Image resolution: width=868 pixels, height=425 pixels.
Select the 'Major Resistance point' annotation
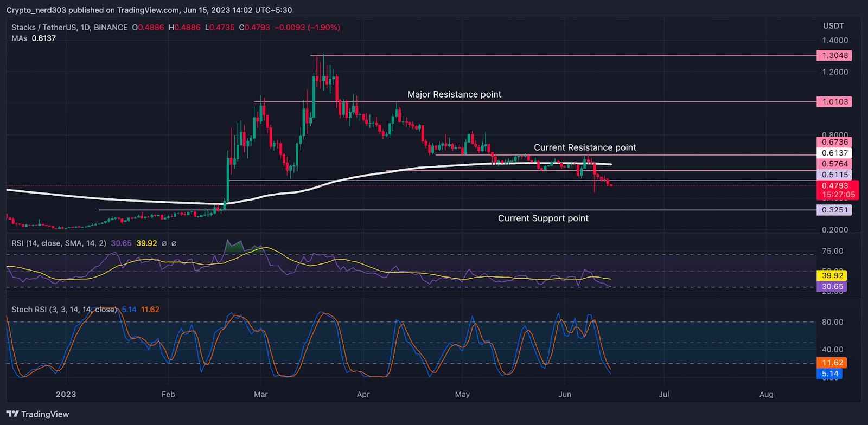coord(454,94)
